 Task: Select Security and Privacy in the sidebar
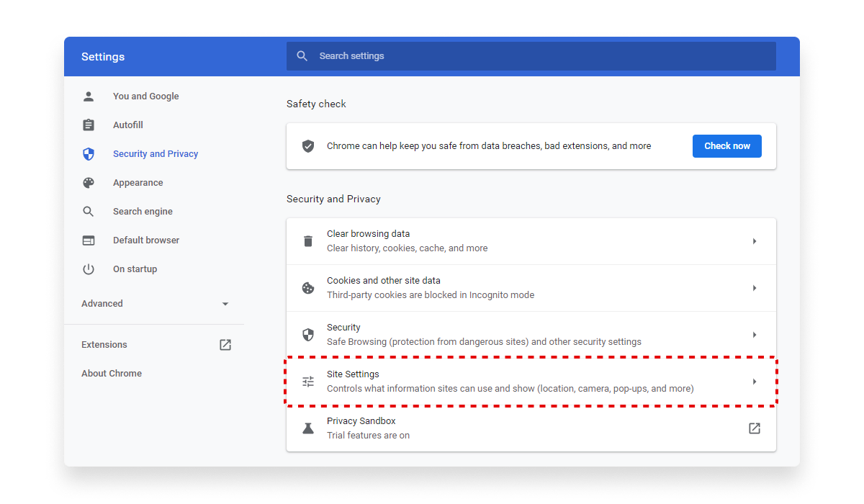pyautogui.click(x=156, y=153)
